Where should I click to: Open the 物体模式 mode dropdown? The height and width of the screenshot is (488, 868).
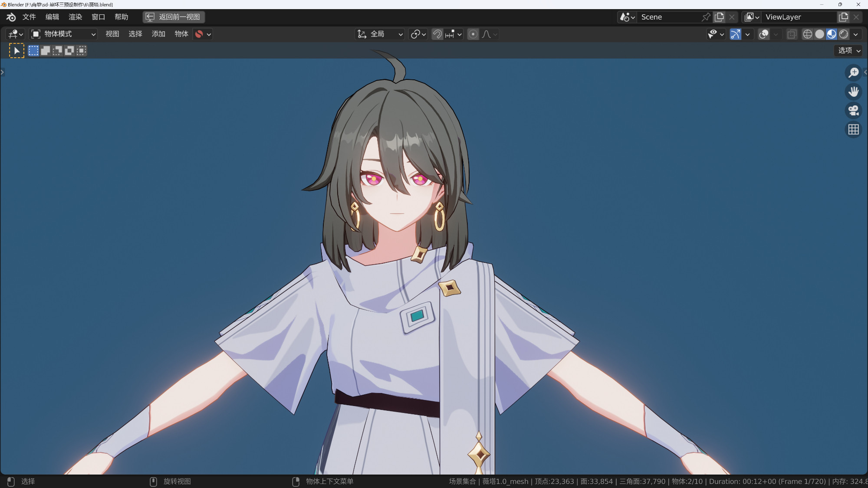coord(63,34)
